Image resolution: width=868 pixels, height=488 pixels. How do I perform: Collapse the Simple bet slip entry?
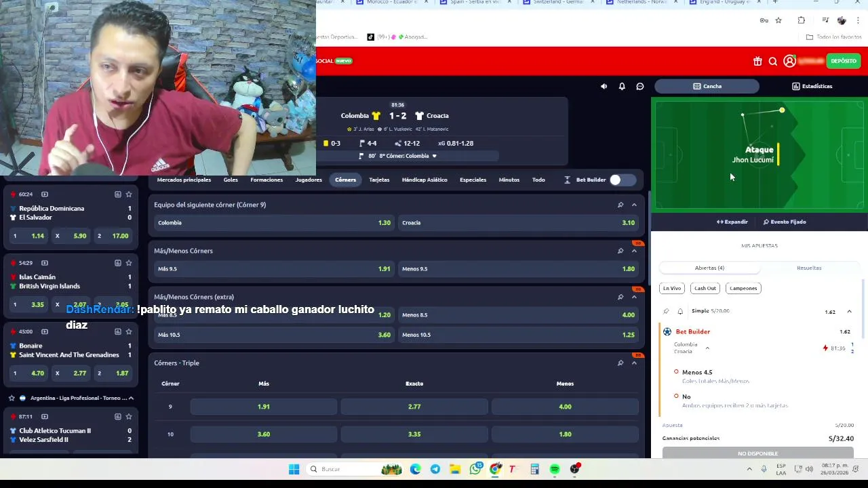click(849, 312)
